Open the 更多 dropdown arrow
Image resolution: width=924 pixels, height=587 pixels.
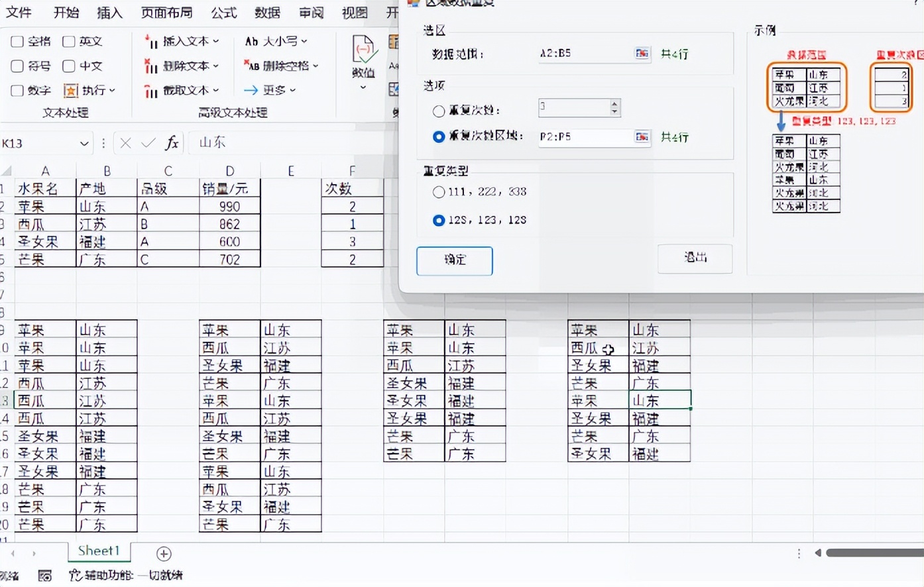point(292,90)
